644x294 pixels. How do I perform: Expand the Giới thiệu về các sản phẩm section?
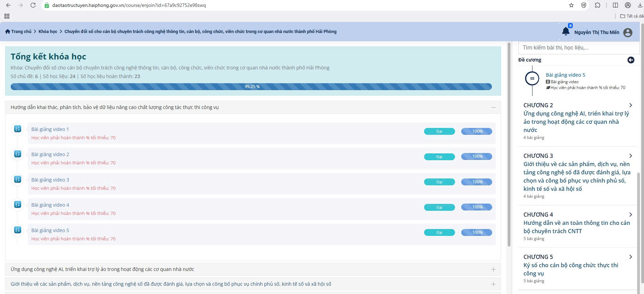coord(493,284)
